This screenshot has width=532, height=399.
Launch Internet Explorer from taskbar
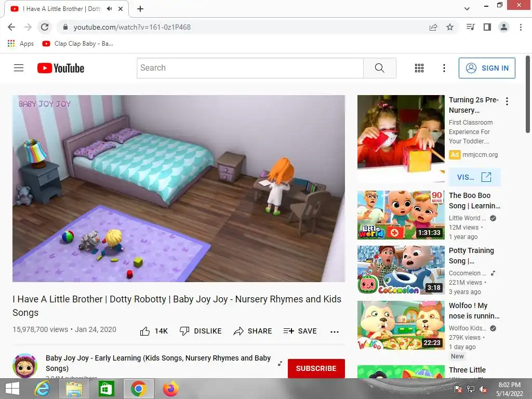[x=42, y=389]
